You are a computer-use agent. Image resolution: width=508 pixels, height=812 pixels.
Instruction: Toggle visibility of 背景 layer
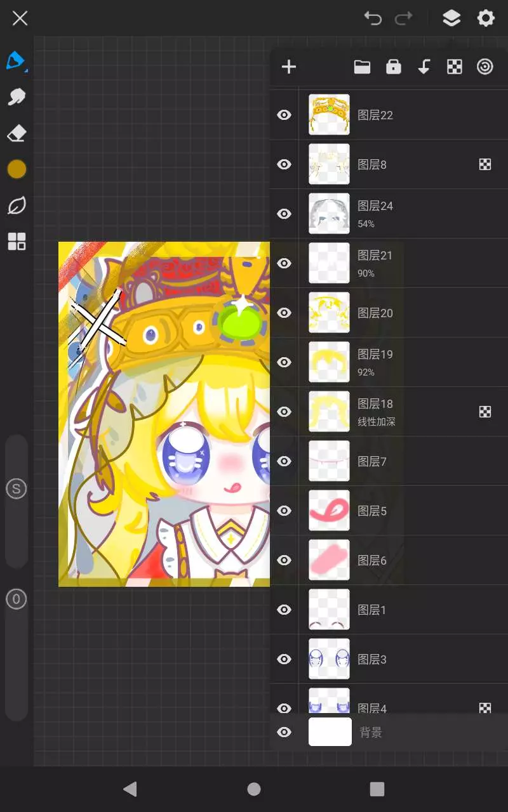(x=284, y=732)
